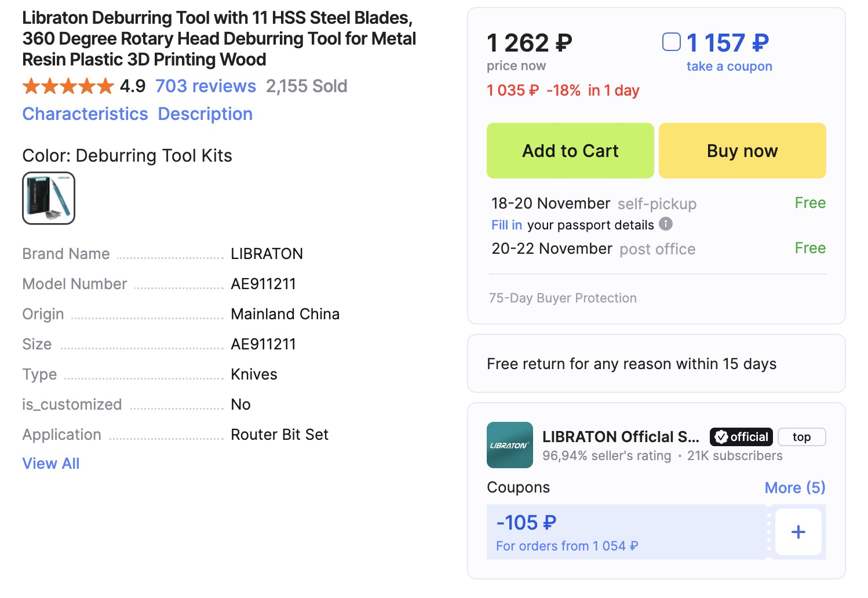Click the plus icon to add coupon
The width and height of the screenshot is (868, 598).
point(798,532)
